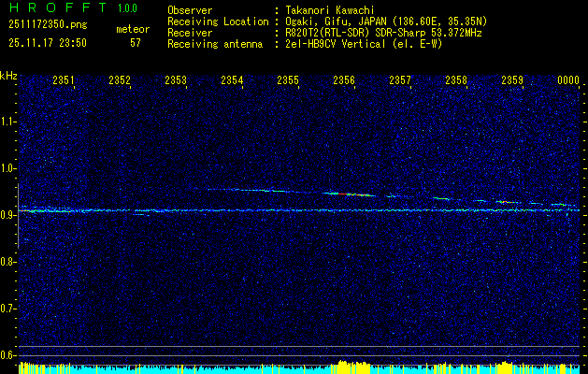Click the 2354 time tick label

232,79
